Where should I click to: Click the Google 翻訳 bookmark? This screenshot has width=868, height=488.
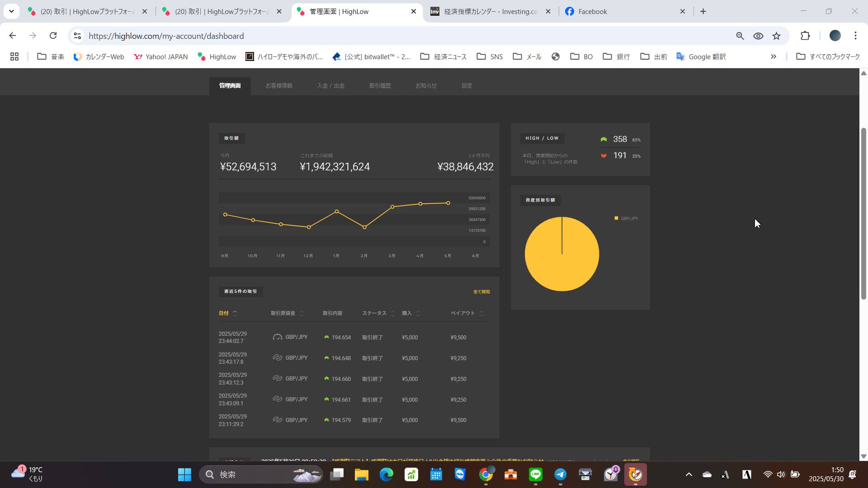click(701, 56)
